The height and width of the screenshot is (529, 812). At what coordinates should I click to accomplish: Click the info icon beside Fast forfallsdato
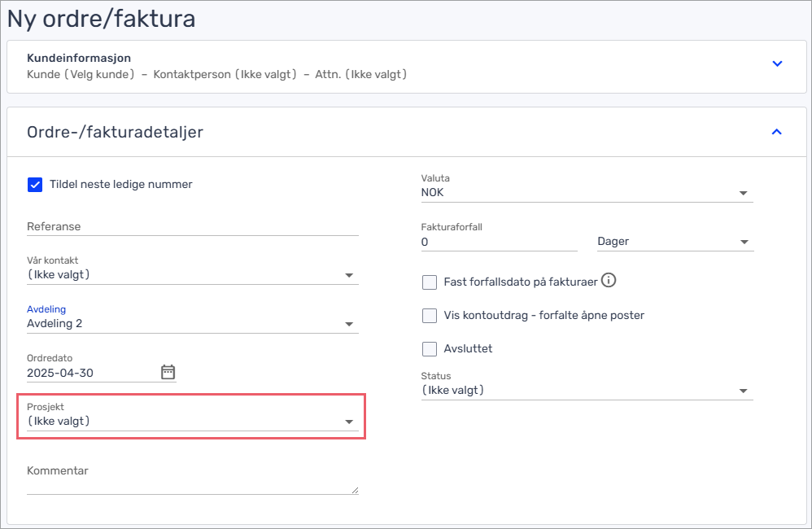(609, 281)
